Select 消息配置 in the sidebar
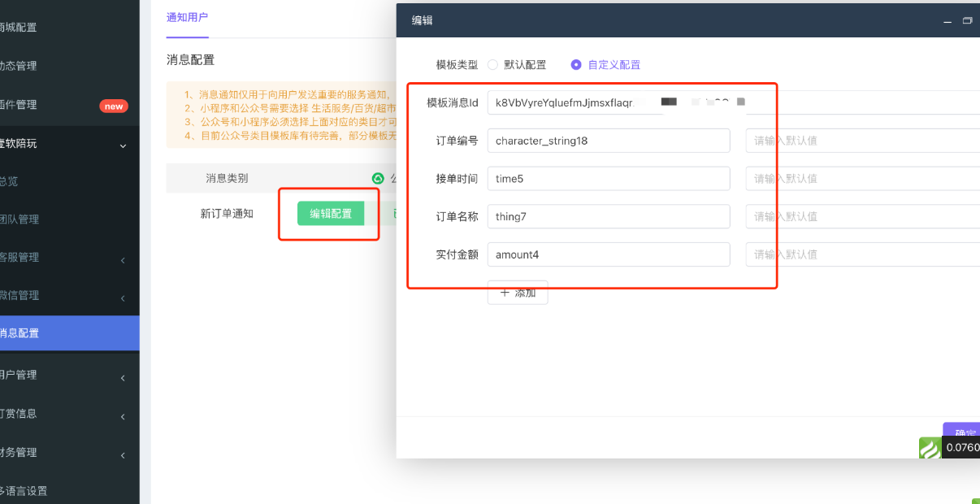Screen dimensions: 980x504 [69, 333]
